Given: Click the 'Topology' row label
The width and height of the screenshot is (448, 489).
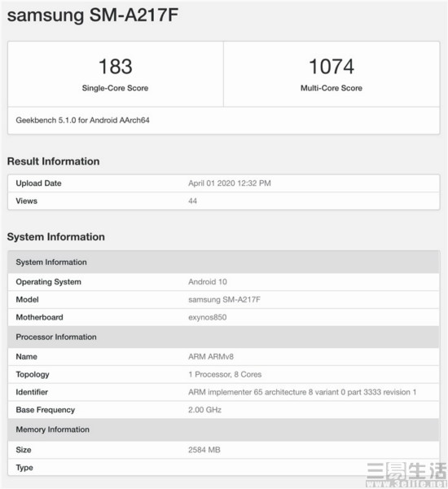Looking at the screenshot, I should [33, 375].
